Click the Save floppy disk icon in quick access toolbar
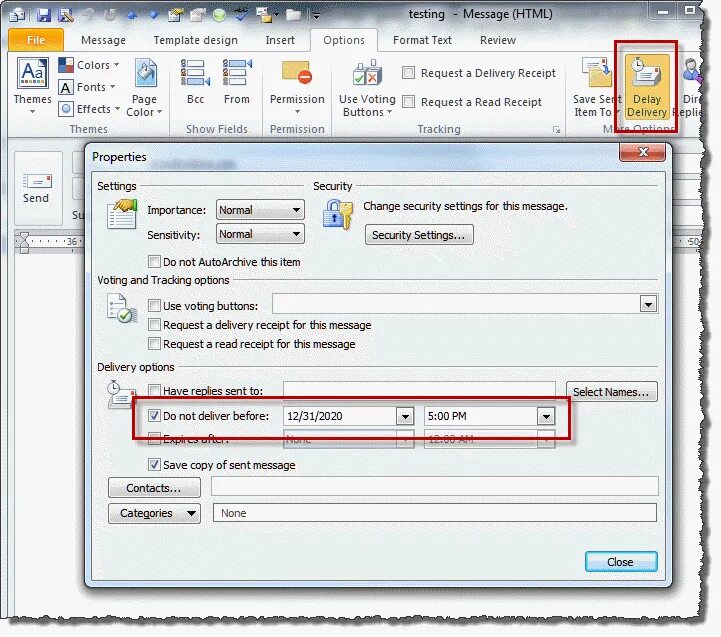The width and height of the screenshot is (721, 637). coord(44,15)
